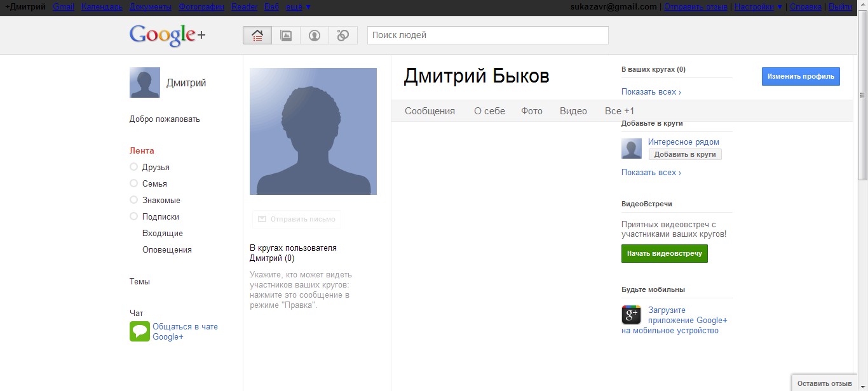Open Темы in the sidebar
Viewport: 868px width, 391px height.
coord(140,281)
